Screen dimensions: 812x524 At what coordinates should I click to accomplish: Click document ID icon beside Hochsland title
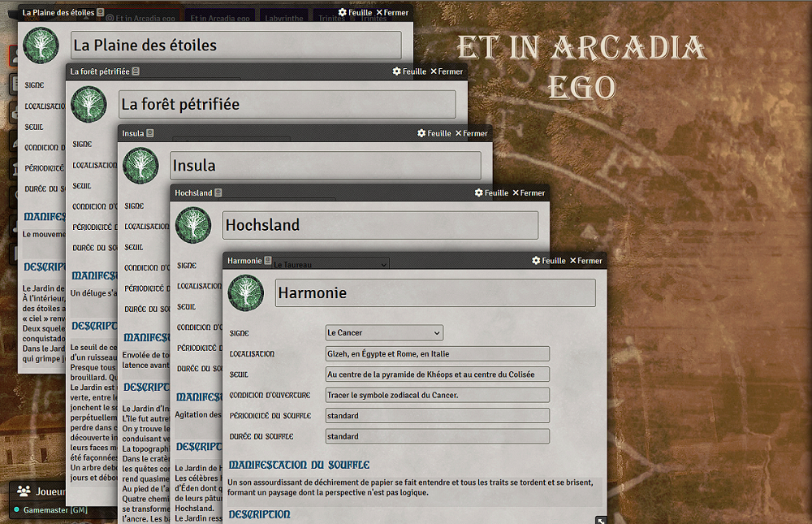pos(219,193)
